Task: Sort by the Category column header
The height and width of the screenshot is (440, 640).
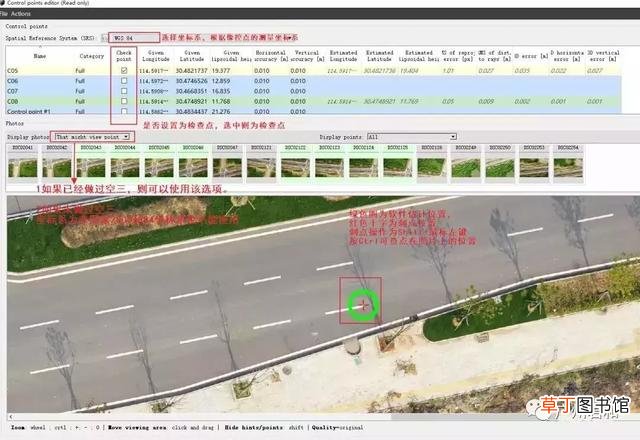Action: point(92,56)
